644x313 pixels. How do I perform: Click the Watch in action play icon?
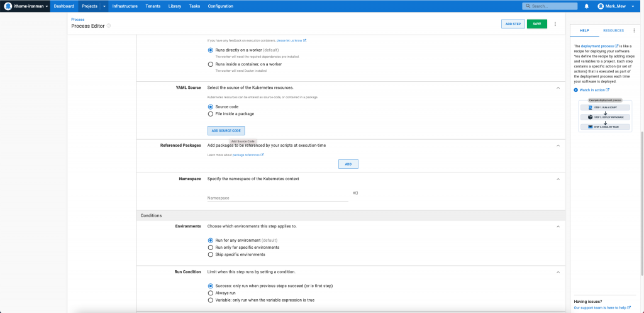(x=576, y=89)
